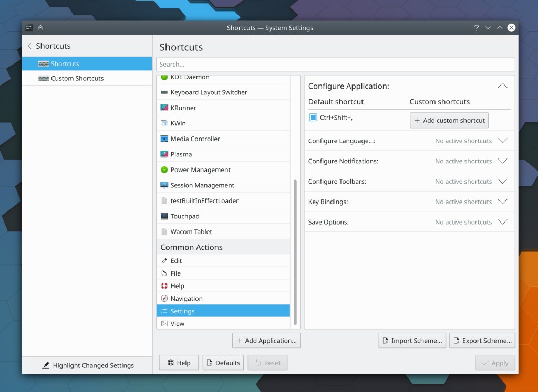Collapse the Configure Application section
The image size is (538, 392).
click(x=502, y=86)
